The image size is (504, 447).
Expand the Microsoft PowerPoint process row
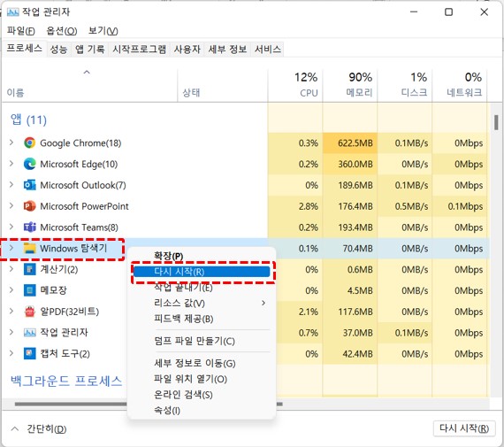[11, 205]
